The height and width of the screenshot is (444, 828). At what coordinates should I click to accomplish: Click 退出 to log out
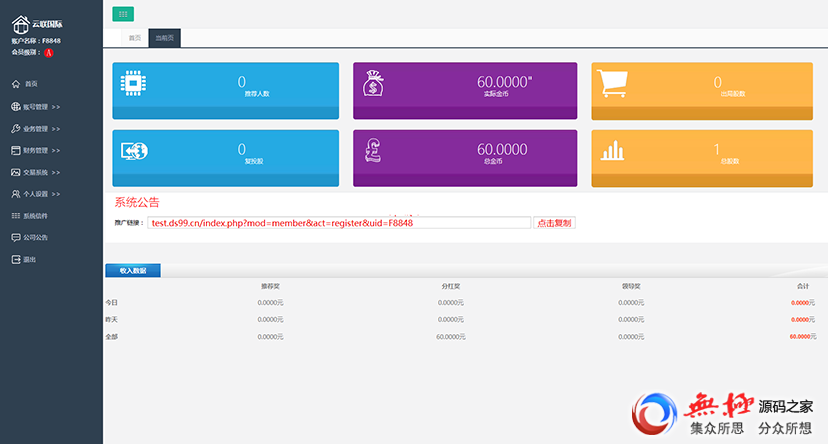point(30,260)
